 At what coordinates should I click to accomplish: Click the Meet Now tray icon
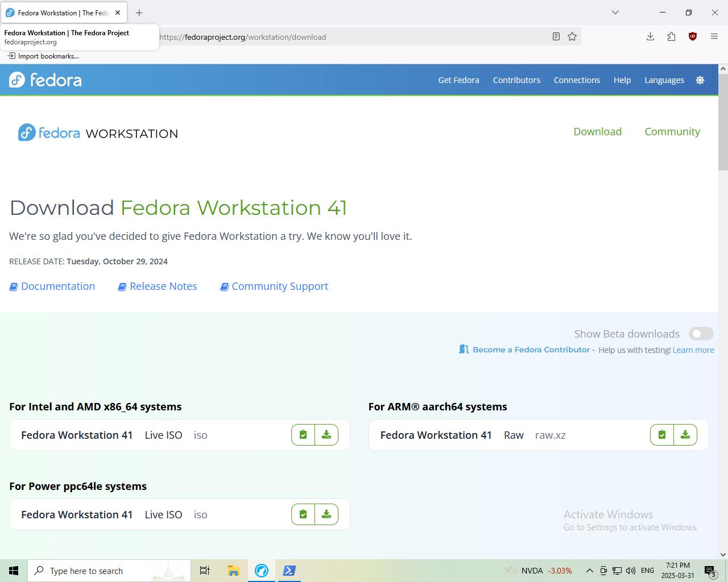603,571
